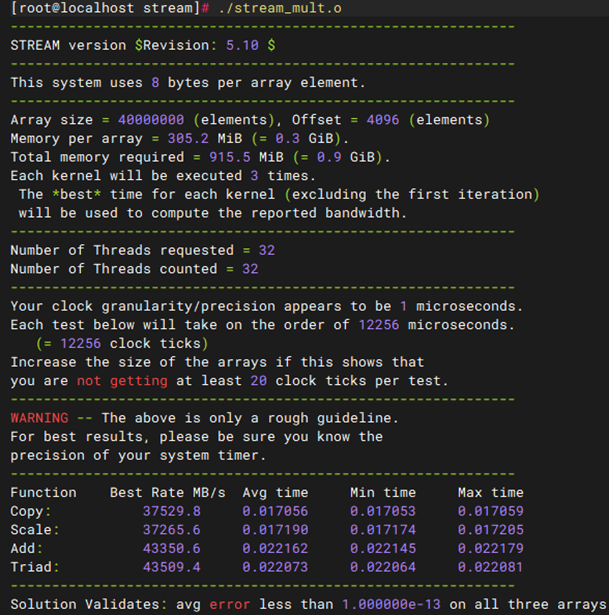The width and height of the screenshot is (609, 615).
Task: Click the Max time column header
Action: (490, 492)
